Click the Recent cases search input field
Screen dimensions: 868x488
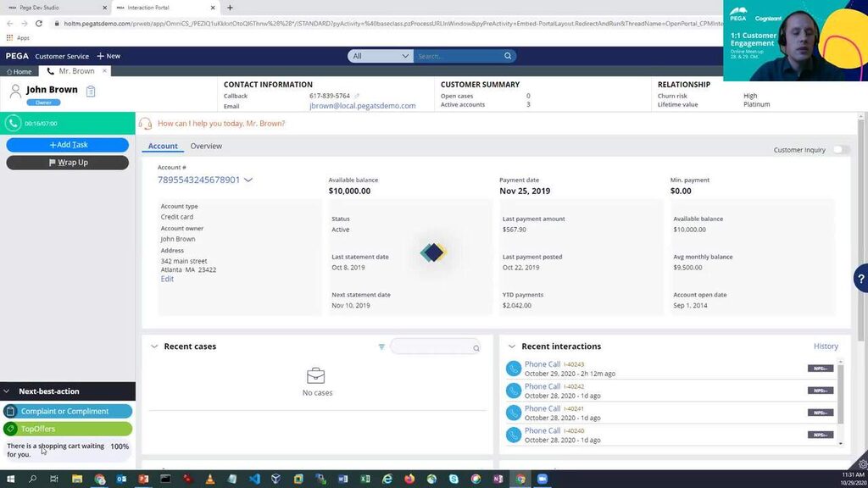pyautogui.click(x=432, y=347)
